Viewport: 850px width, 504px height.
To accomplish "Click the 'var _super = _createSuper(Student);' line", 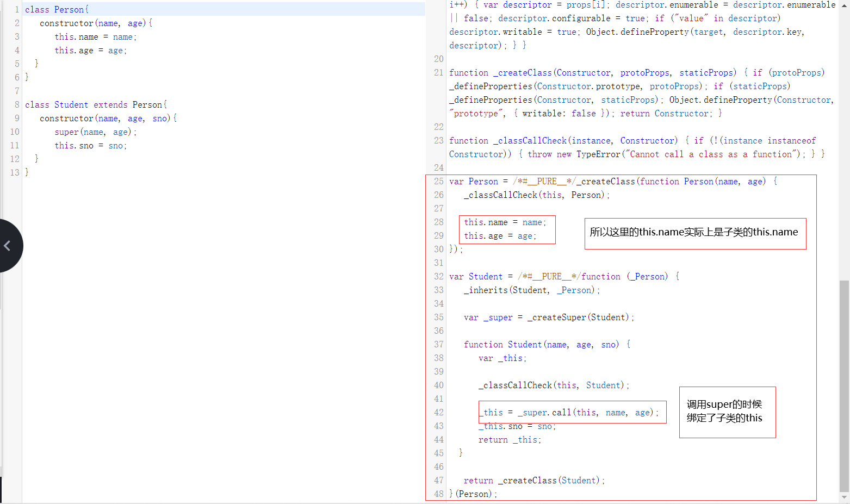I will tap(549, 317).
